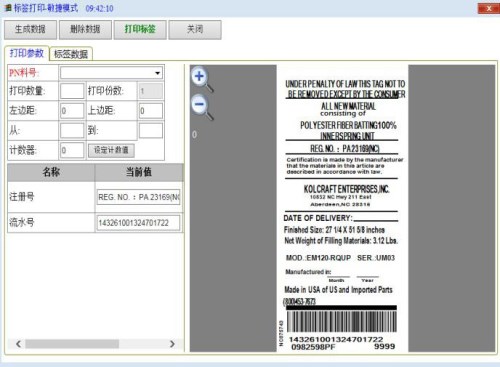500x367 pixels.
Task: Close the label print window
Action: pyautogui.click(x=488, y=8)
